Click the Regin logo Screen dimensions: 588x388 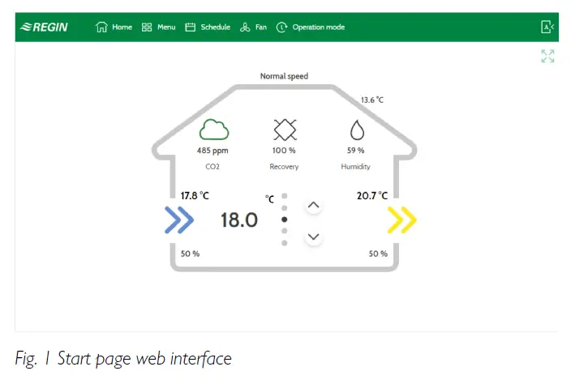pyautogui.click(x=44, y=27)
